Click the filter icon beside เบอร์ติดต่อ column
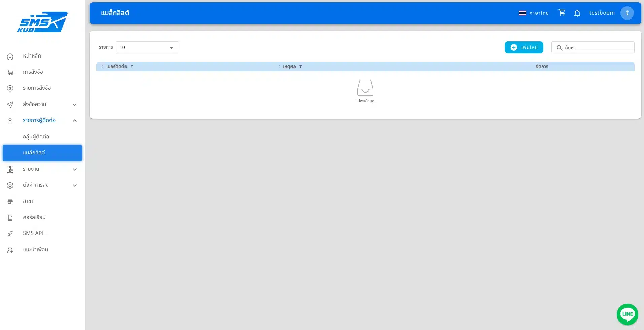This screenshot has width=644, height=330. point(132,67)
